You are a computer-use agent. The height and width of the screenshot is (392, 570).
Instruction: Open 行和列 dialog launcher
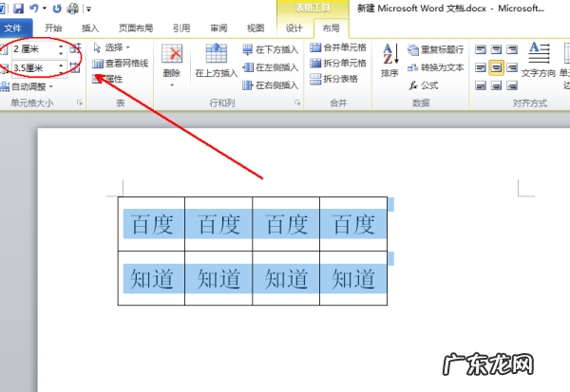pos(297,103)
